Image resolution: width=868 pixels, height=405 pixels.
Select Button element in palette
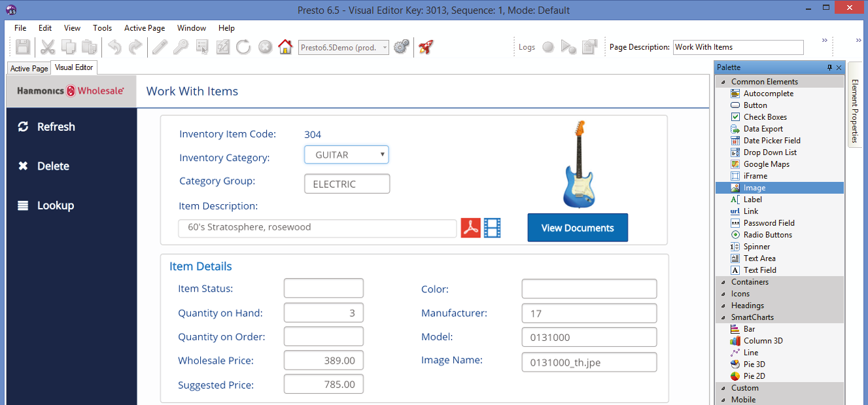755,105
